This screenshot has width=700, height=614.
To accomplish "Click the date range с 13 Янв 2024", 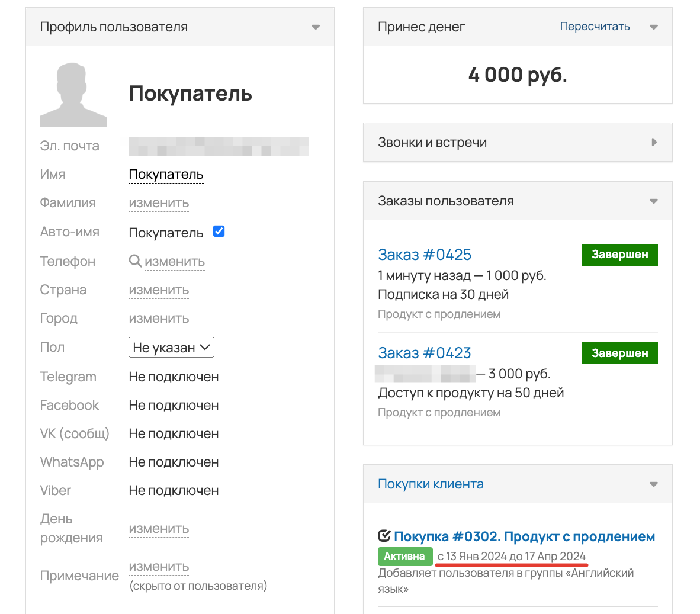I will [511, 557].
